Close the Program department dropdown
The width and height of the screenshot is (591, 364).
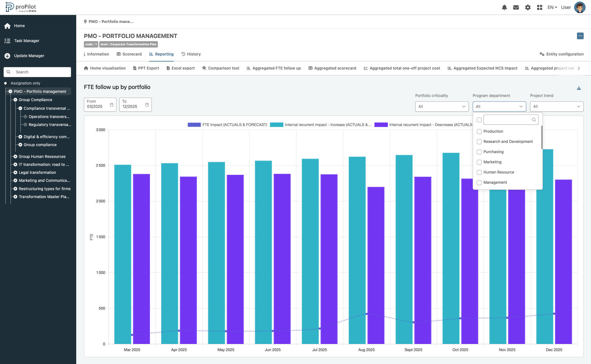(x=499, y=107)
